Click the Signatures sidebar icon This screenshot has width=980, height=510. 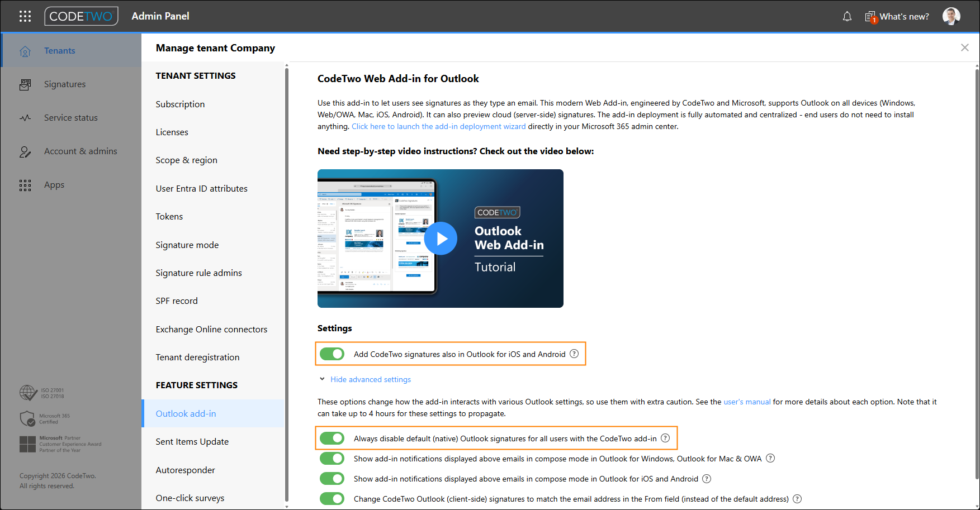[x=25, y=84]
